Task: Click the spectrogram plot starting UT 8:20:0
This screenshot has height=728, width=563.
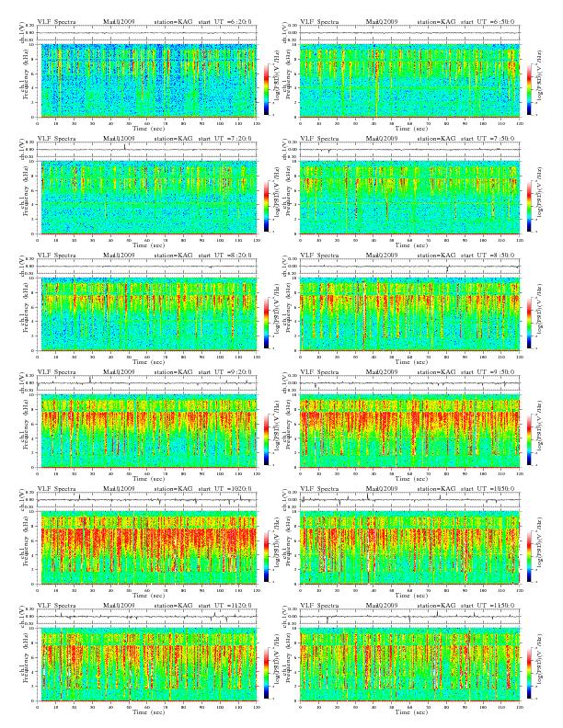Action: coord(147,314)
